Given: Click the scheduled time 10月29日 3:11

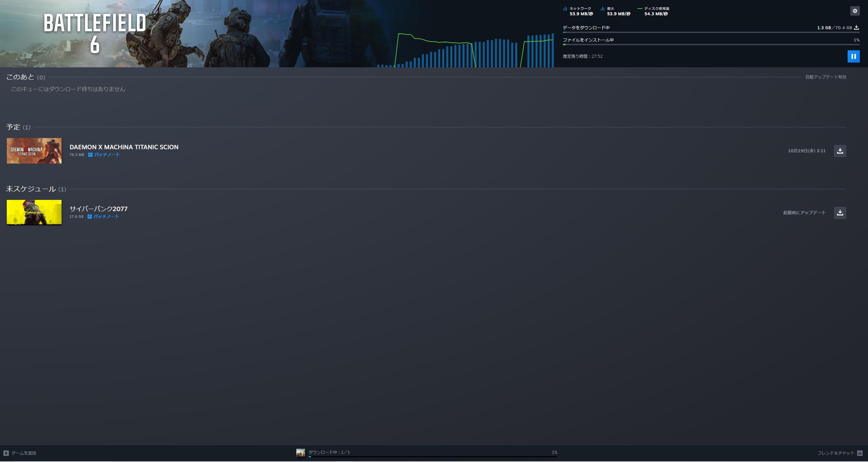Looking at the screenshot, I should [806, 151].
